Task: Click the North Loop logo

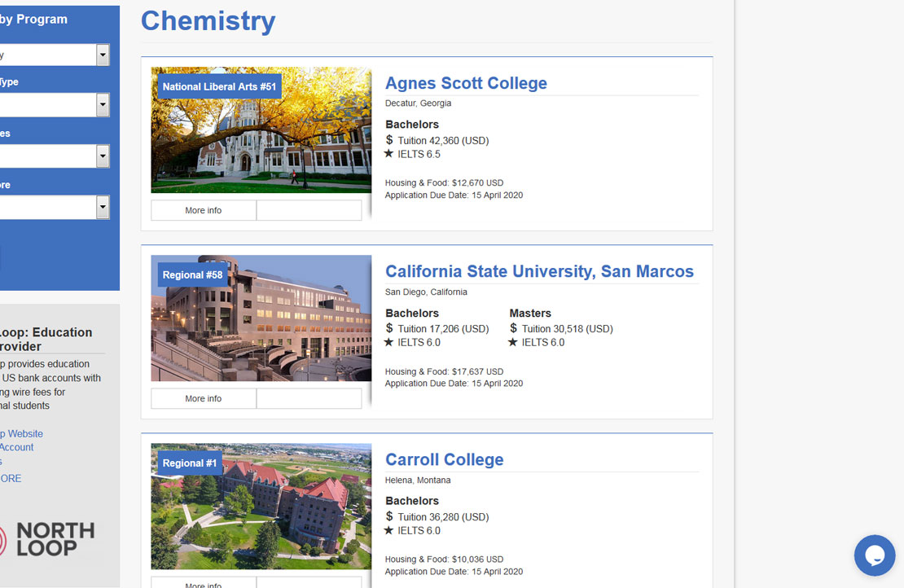Action: tap(47, 540)
